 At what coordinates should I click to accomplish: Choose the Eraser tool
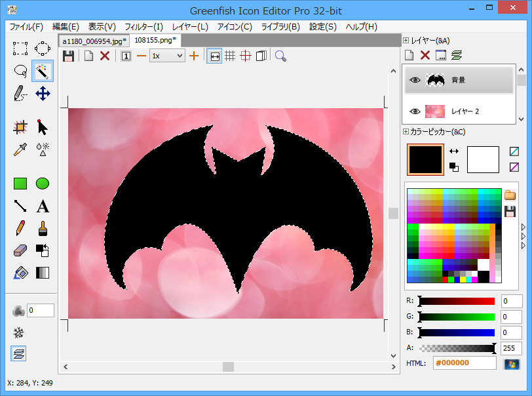[20, 250]
